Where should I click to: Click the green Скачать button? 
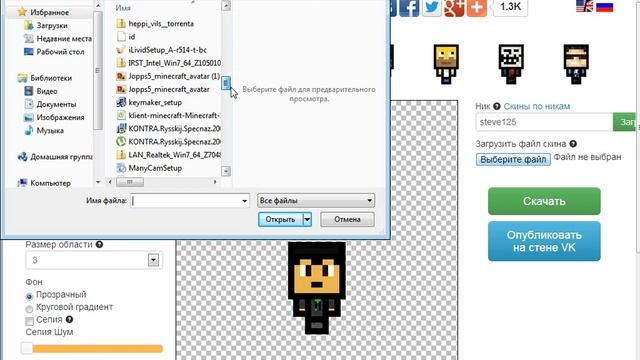tap(544, 201)
